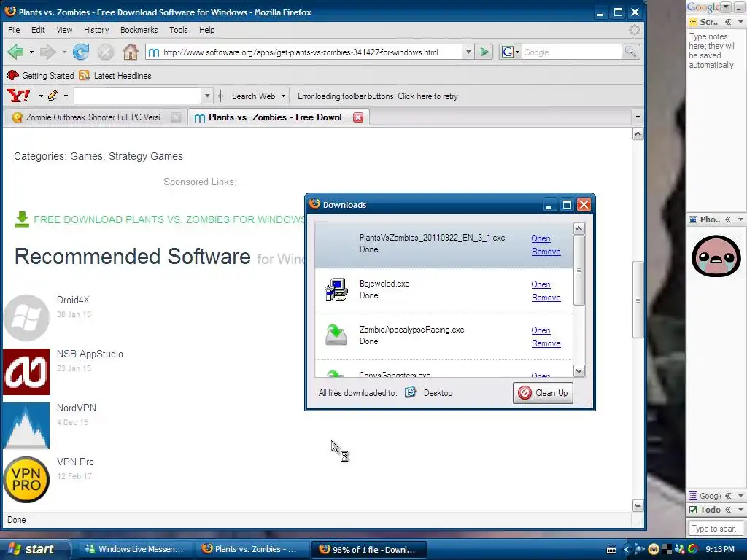Image resolution: width=747 pixels, height=560 pixels.
Task: Open ZombieApocalypseRacing.exe download
Action: (x=541, y=330)
